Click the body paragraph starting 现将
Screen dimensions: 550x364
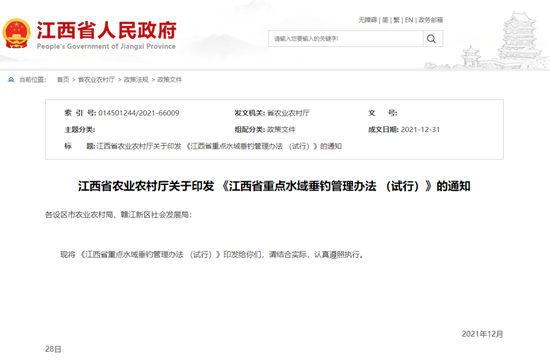pyautogui.click(x=212, y=255)
